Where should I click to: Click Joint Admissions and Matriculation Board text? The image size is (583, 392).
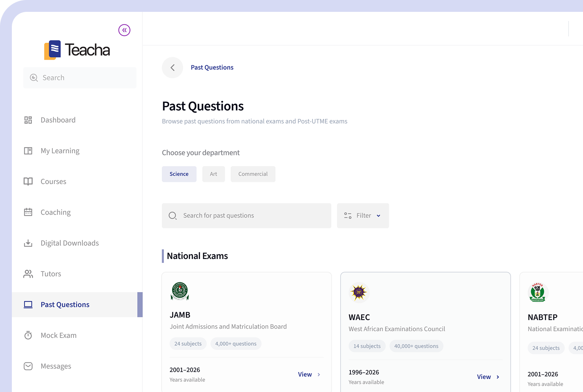point(228,327)
